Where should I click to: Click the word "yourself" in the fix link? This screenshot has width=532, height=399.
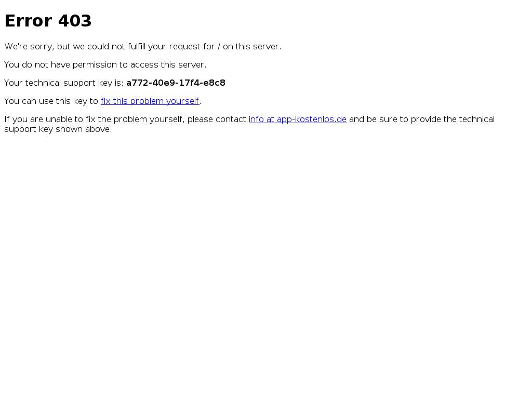coord(182,101)
